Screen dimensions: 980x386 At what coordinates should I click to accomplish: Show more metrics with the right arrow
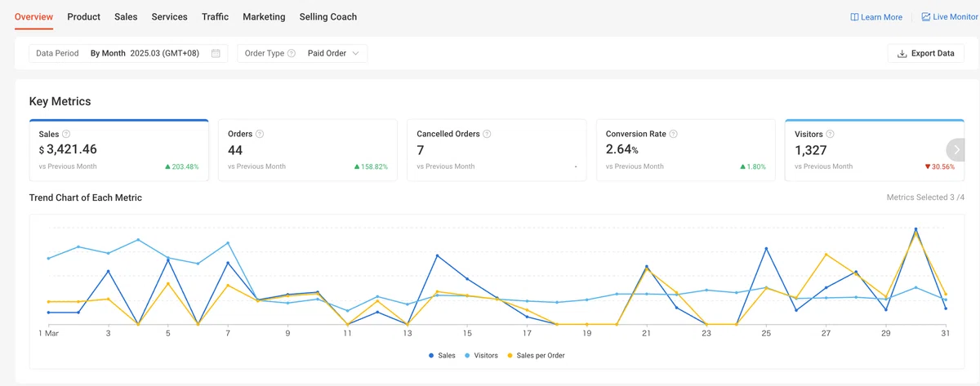(955, 149)
